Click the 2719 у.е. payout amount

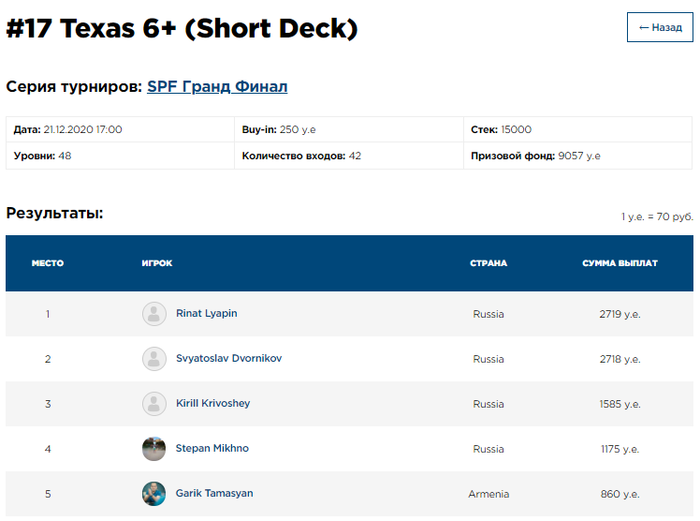coord(620,314)
